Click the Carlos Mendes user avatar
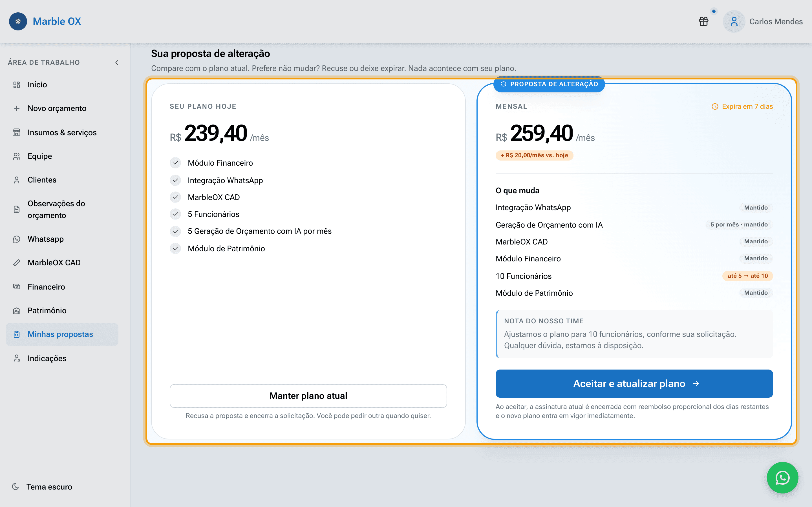 (734, 21)
